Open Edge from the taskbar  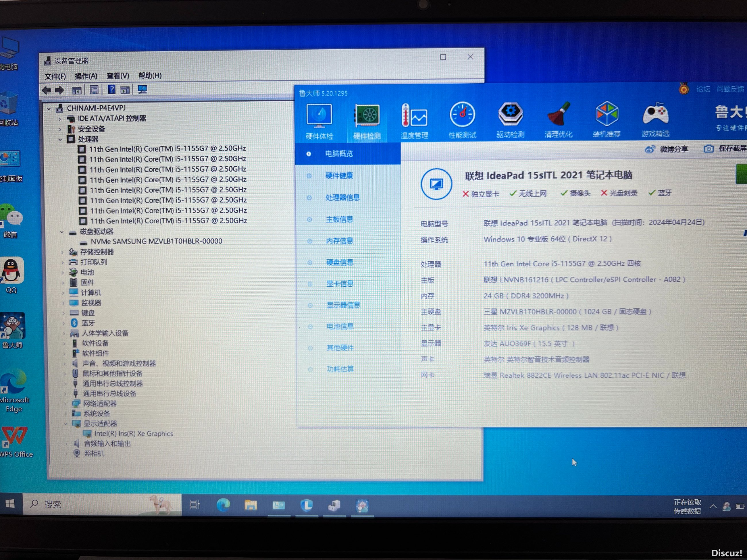coord(223,505)
